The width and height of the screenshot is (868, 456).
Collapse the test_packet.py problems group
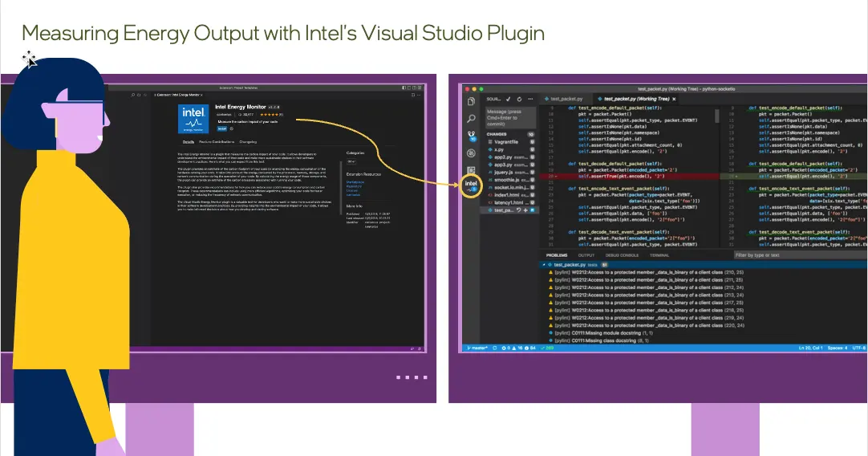point(545,265)
